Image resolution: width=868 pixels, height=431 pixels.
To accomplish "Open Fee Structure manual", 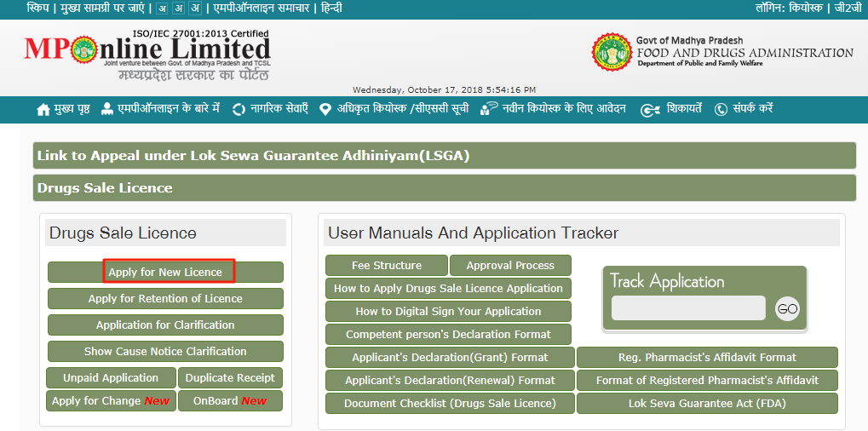I will point(387,266).
